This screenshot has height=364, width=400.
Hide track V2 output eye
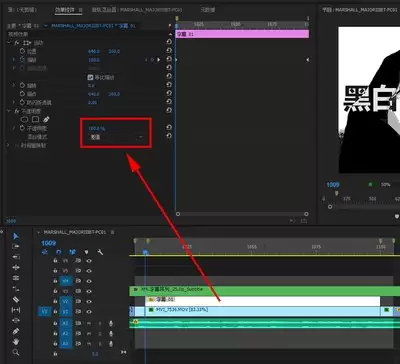pyautogui.click(x=89, y=302)
